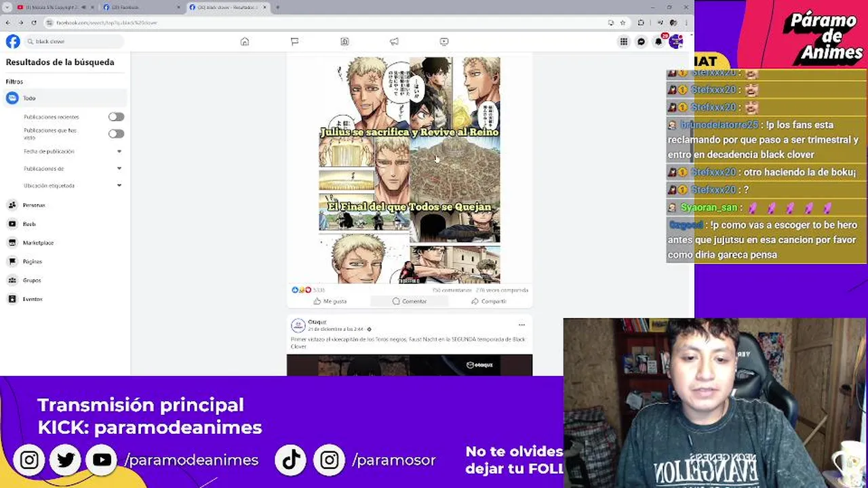Open the tab search dropdown arrow

click(x=7, y=7)
